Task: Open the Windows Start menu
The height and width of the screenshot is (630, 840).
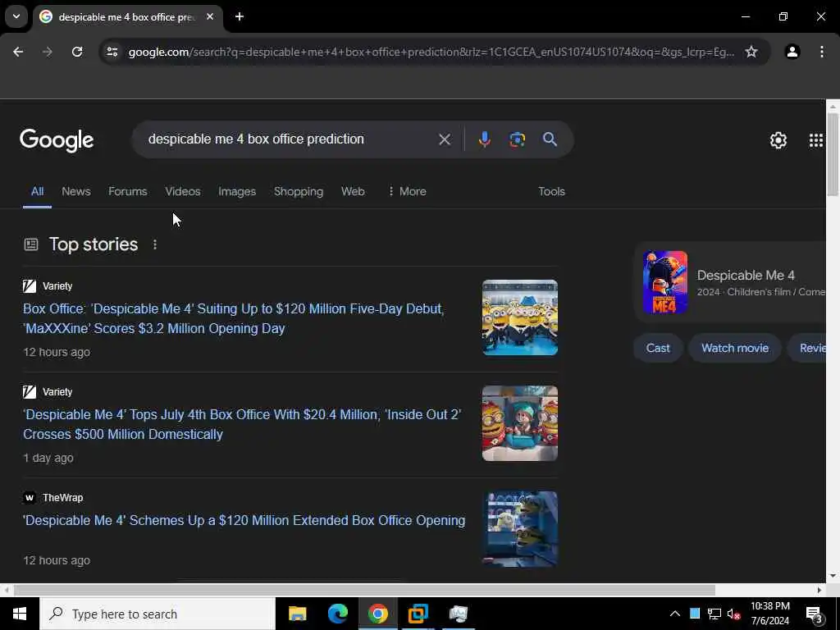Action: coord(20,614)
